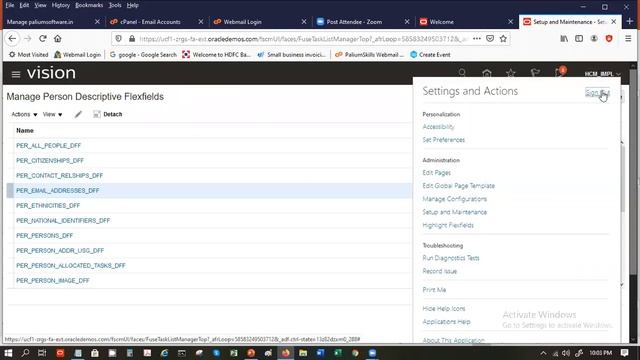Open the watchlist flag icon in header
Viewport: 640px width, 360px height.
coord(535,73)
